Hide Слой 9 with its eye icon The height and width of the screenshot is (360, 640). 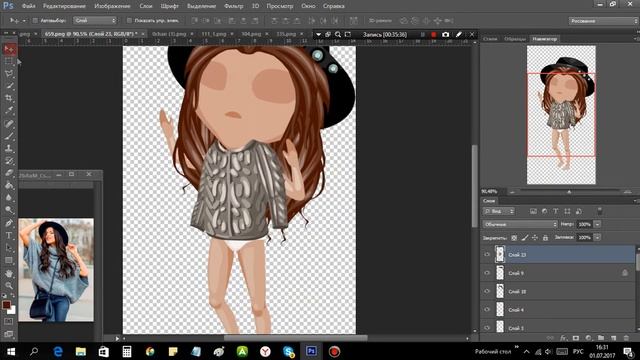[487, 273]
